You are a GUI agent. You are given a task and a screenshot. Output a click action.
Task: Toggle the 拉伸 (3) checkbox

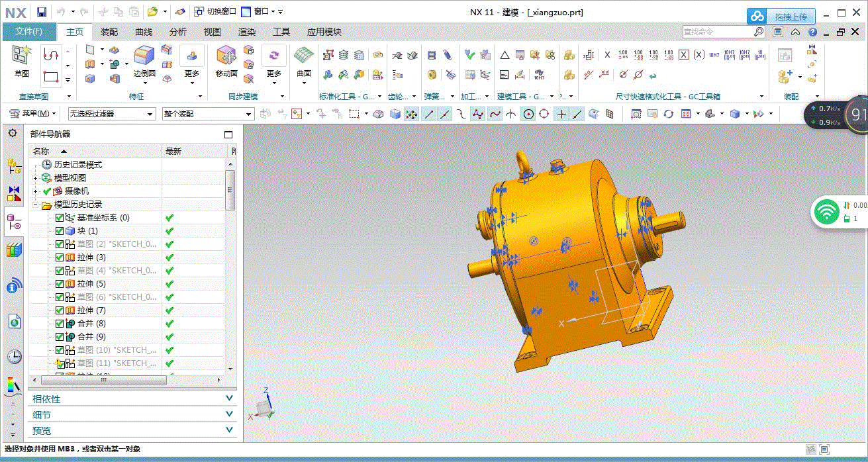click(60, 257)
